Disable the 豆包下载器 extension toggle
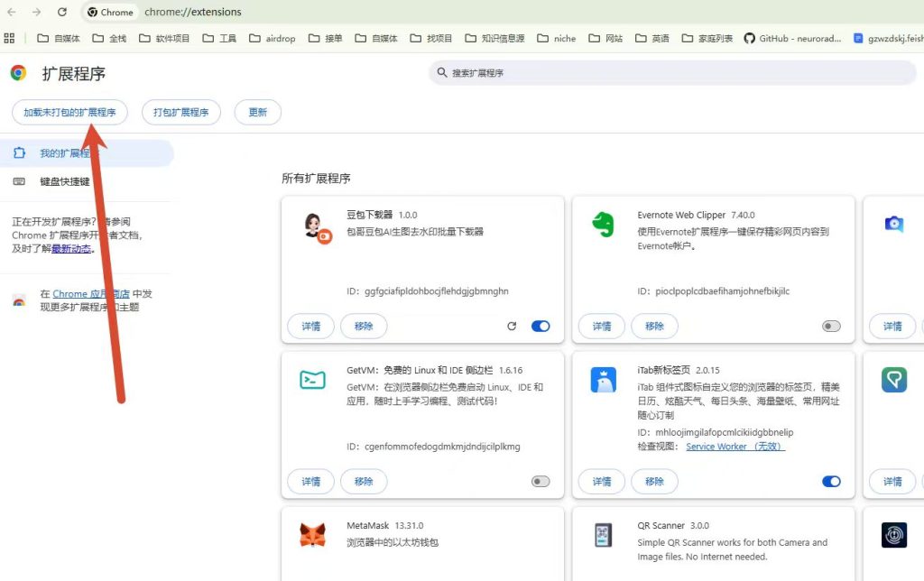The width and height of the screenshot is (924, 581). point(541,326)
